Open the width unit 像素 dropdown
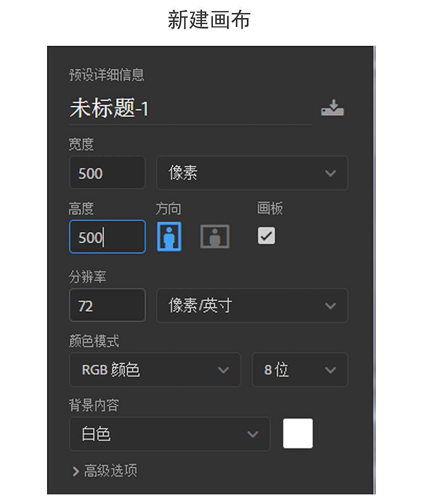This screenshot has width=424, height=504. [252, 173]
